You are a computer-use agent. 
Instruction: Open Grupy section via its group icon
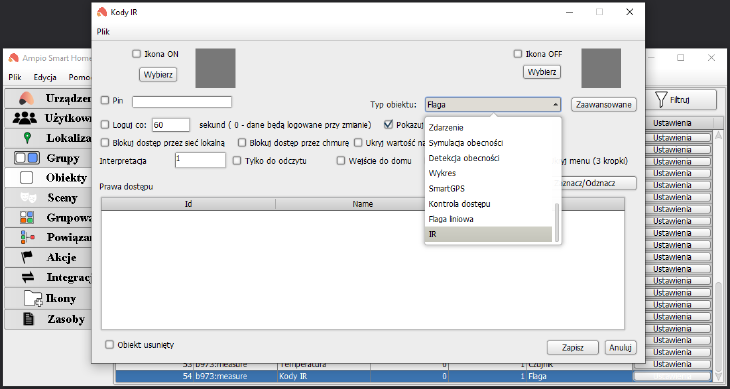[x=26, y=158]
